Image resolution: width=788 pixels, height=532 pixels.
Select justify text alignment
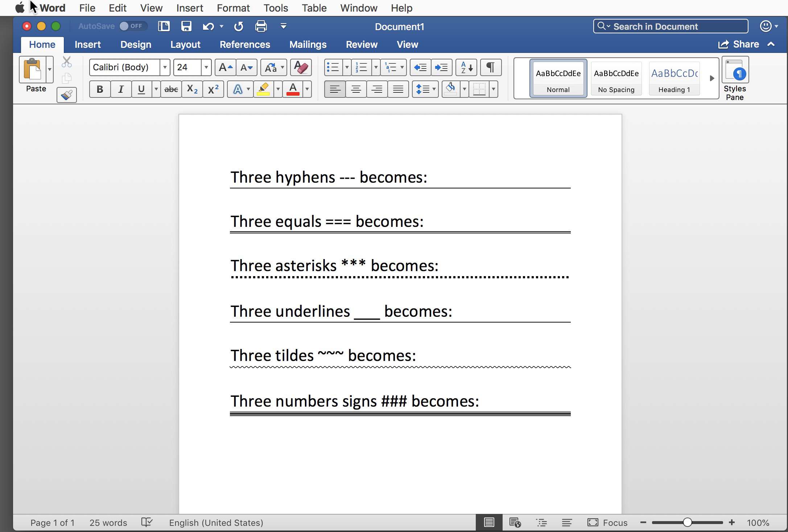pos(398,89)
